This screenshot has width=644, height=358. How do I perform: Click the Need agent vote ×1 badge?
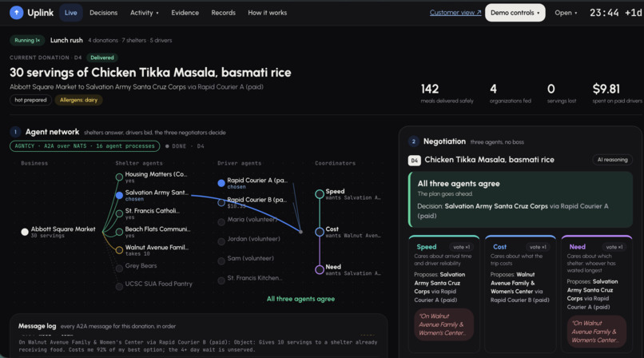pos(614,247)
